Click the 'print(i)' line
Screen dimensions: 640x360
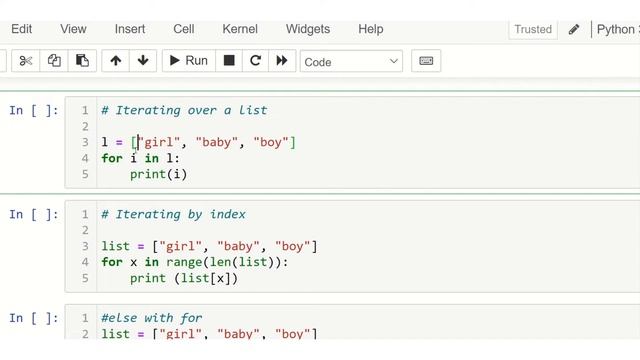(158, 174)
